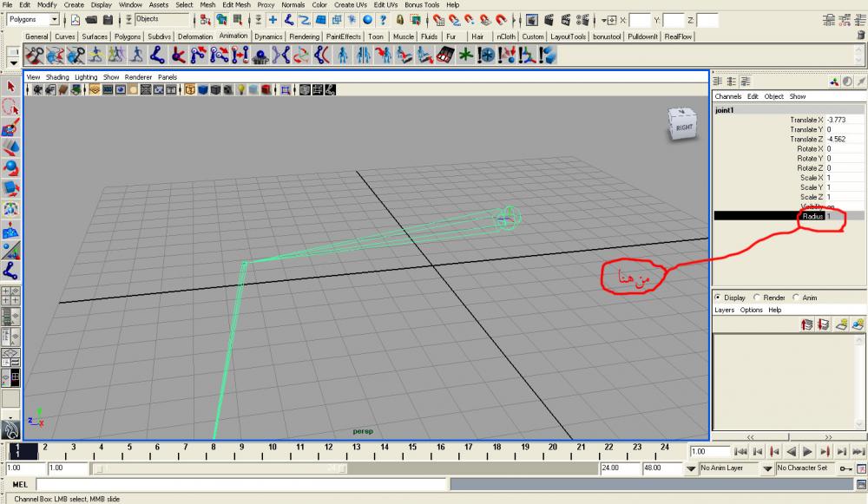Click the yellow light bulb viewport icon

241,89
